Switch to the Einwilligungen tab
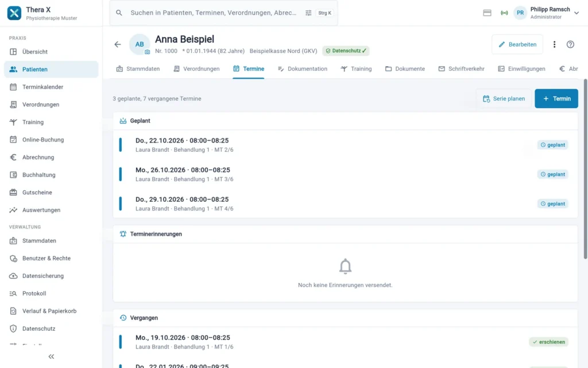 [521, 69]
